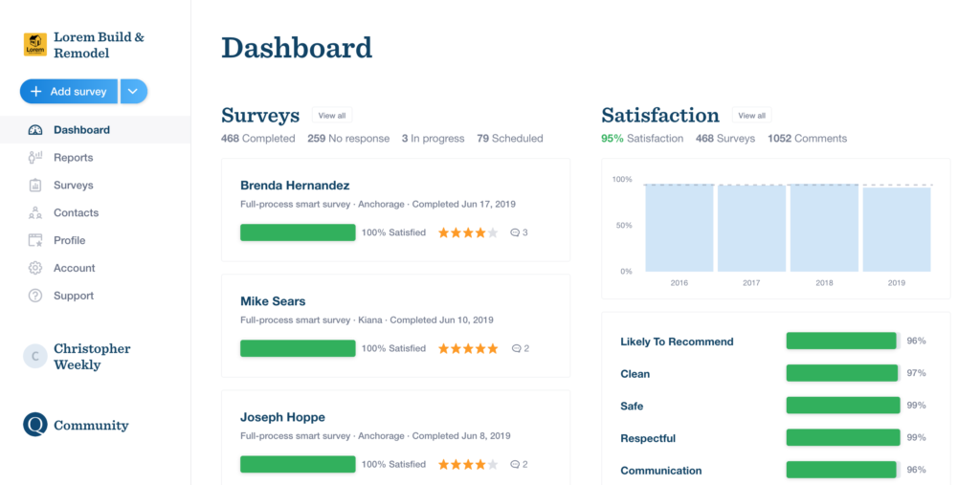Click Mike Sears green satisfaction bar
Viewport: 980px width, 485px height.
pos(299,348)
